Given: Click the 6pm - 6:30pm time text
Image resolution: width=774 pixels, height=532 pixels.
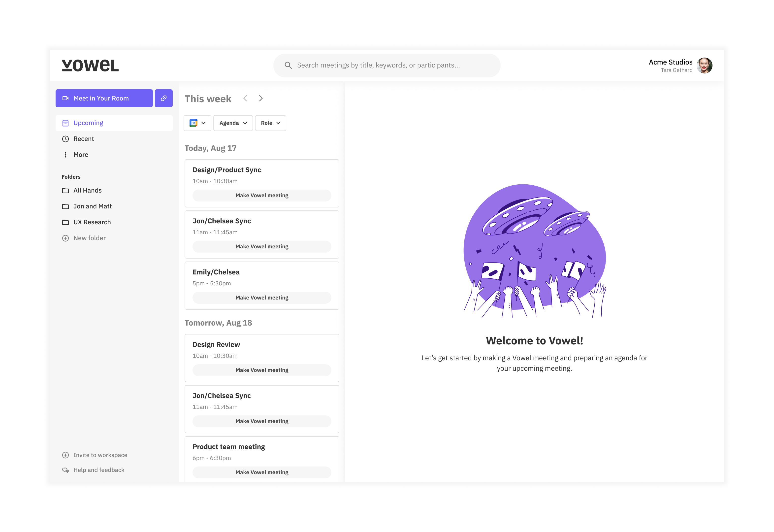Looking at the screenshot, I should tap(212, 458).
